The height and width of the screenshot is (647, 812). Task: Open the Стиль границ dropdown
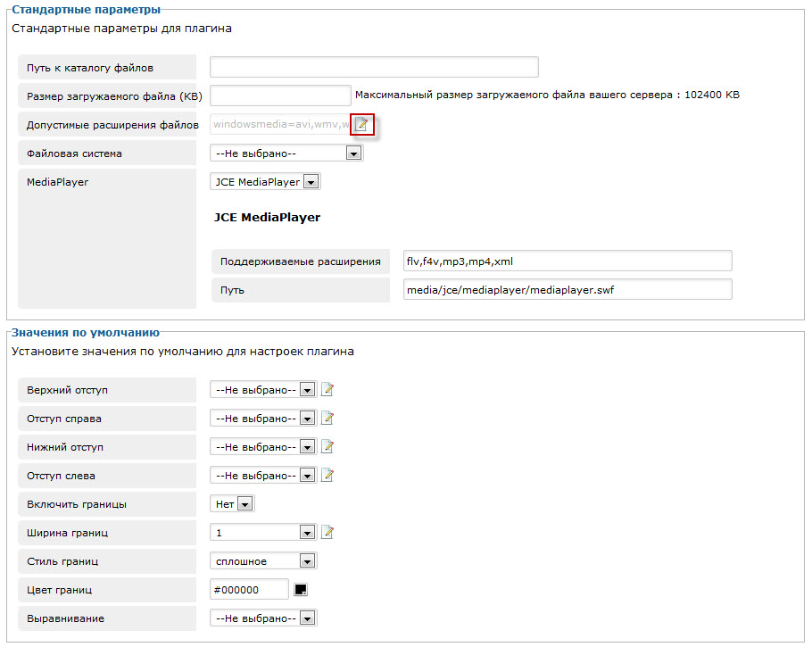pos(263,560)
